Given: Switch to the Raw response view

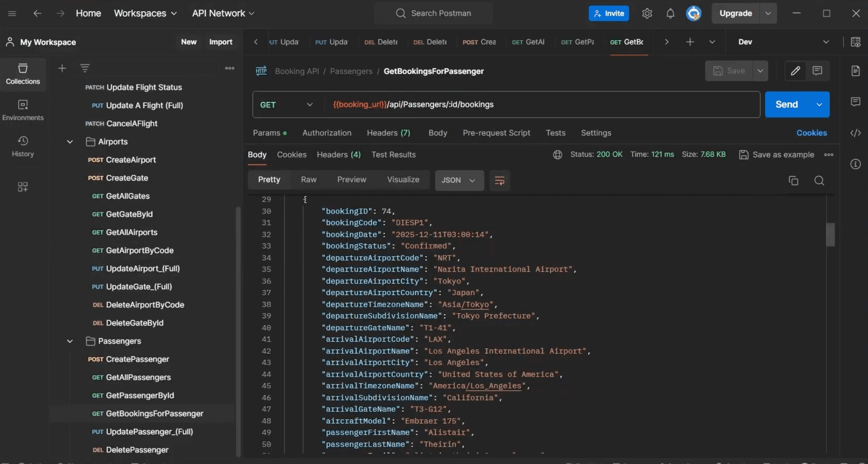Looking at the screenshot, I should [x=308, y=179].
